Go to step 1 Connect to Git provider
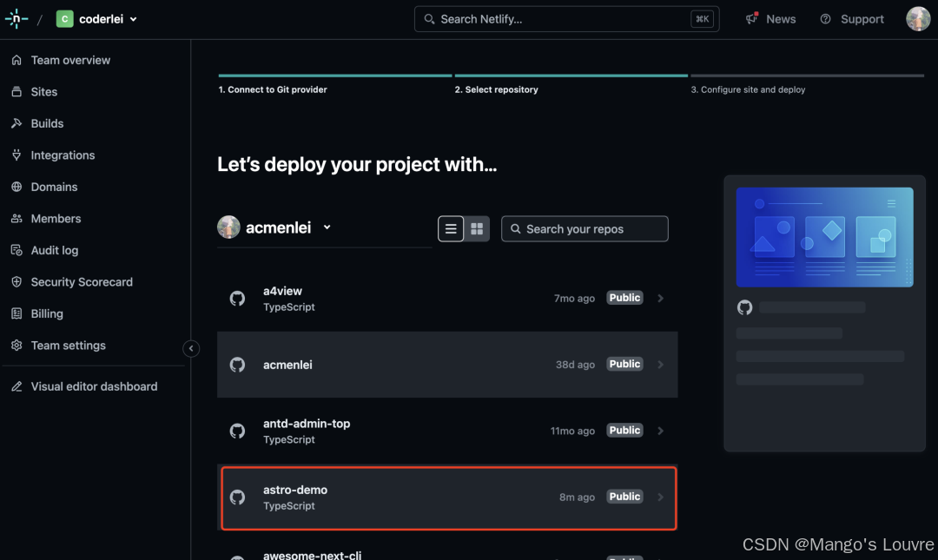Viewport: 938px width, 560px height. coord(273,89)
